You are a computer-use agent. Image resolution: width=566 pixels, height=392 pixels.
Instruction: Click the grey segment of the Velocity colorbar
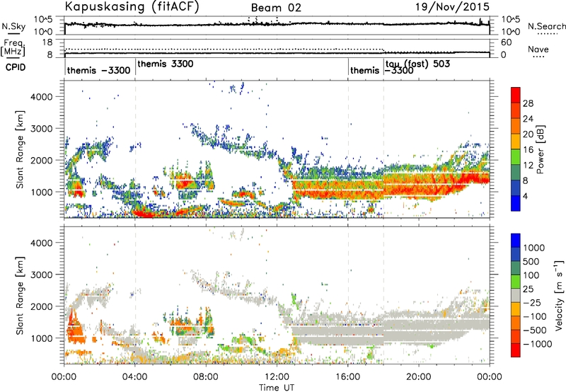[x=516, y=295]
